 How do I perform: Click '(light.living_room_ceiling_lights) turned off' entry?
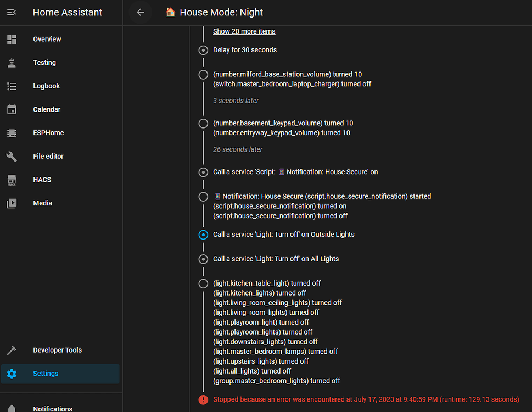click(278, 303)
